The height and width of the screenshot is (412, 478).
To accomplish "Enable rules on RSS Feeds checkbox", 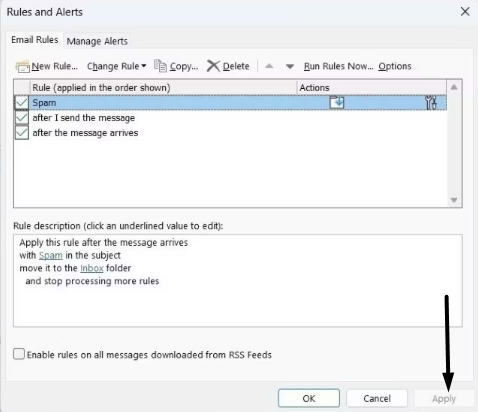I will pyautogui.click(x=19, y=354).
